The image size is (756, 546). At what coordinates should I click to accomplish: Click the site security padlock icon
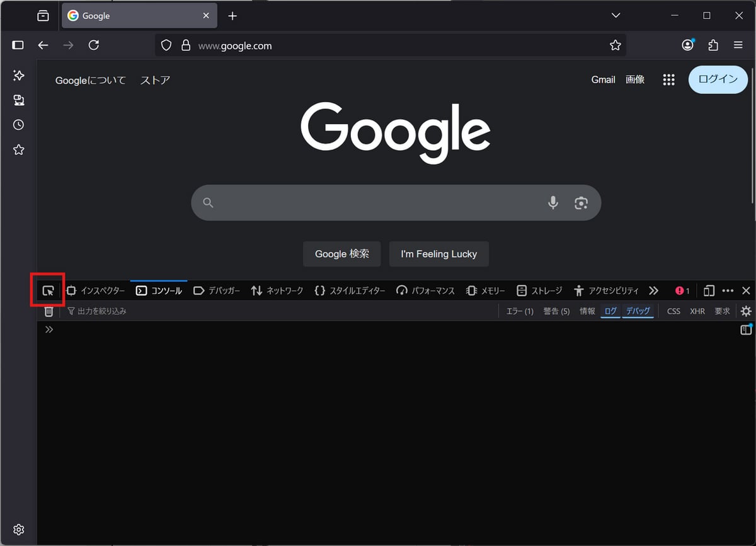coord(185,45)
